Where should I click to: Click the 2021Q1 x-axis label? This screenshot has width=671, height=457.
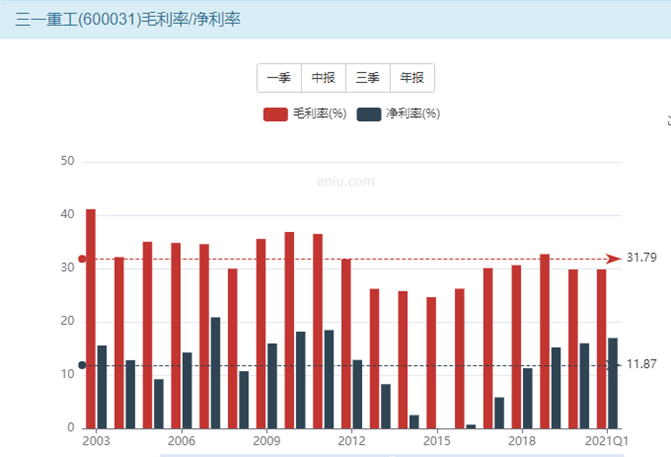tap(606, 441)
